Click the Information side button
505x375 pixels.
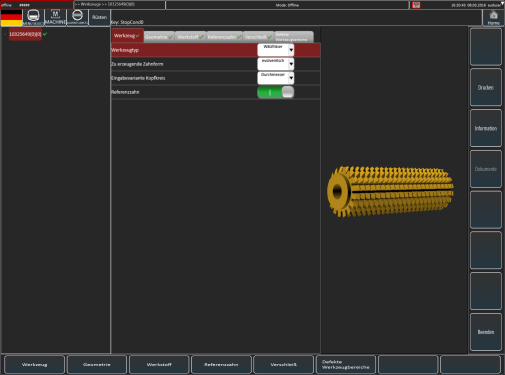486,128
